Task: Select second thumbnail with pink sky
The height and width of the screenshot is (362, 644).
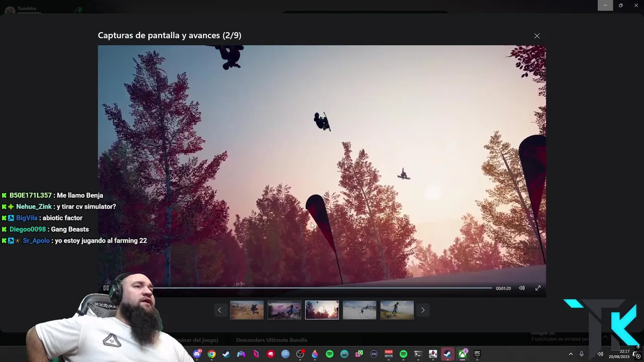Action: (284, 310)
